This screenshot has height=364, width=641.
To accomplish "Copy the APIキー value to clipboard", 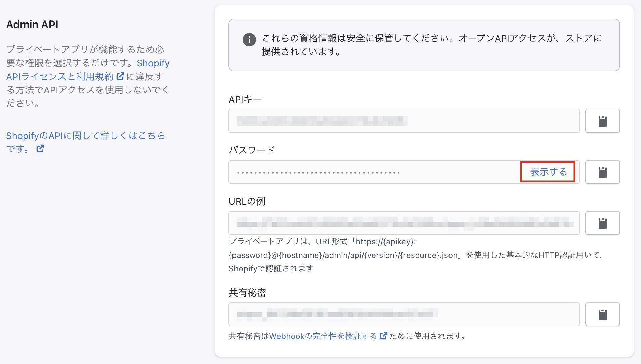I will (602, 121).
